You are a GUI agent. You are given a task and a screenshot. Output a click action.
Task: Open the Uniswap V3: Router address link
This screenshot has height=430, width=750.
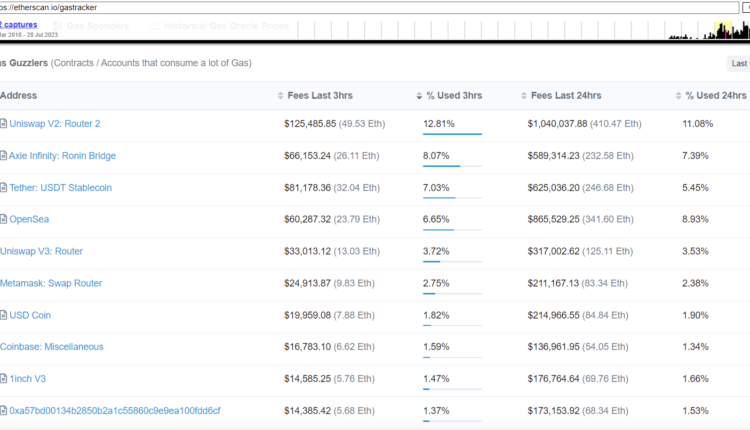pos(41,251)
